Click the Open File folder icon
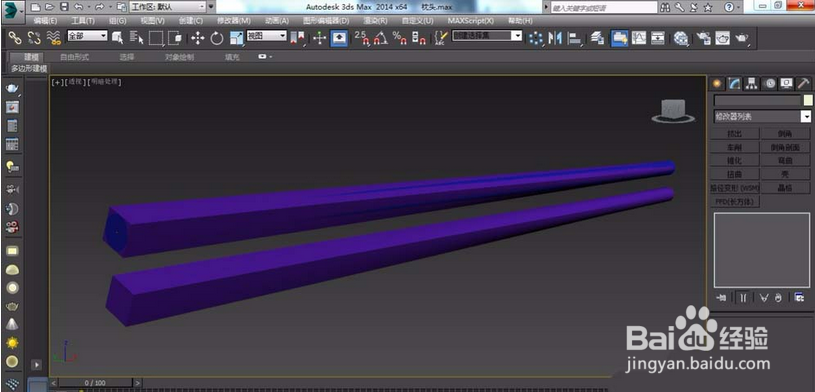 point(50,7)
